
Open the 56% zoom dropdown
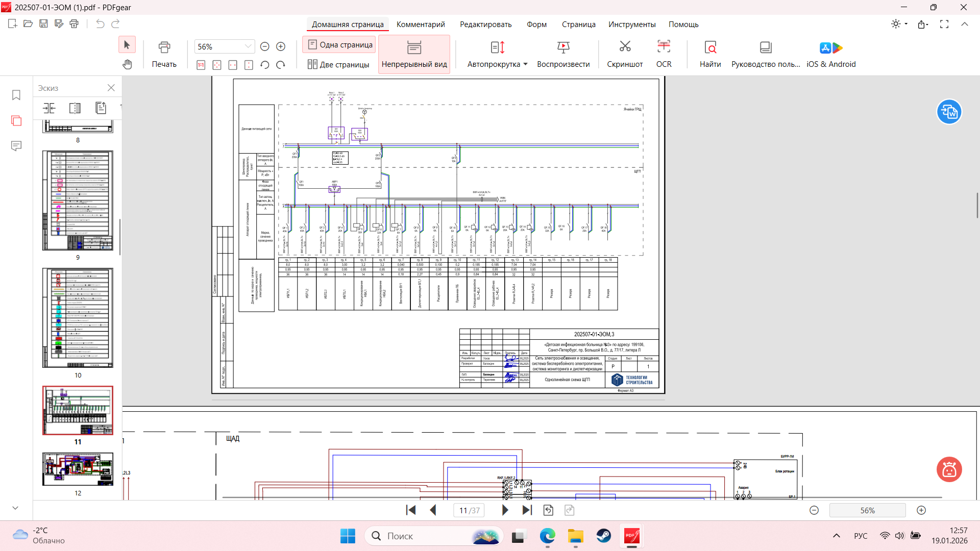tap(248, 46)
